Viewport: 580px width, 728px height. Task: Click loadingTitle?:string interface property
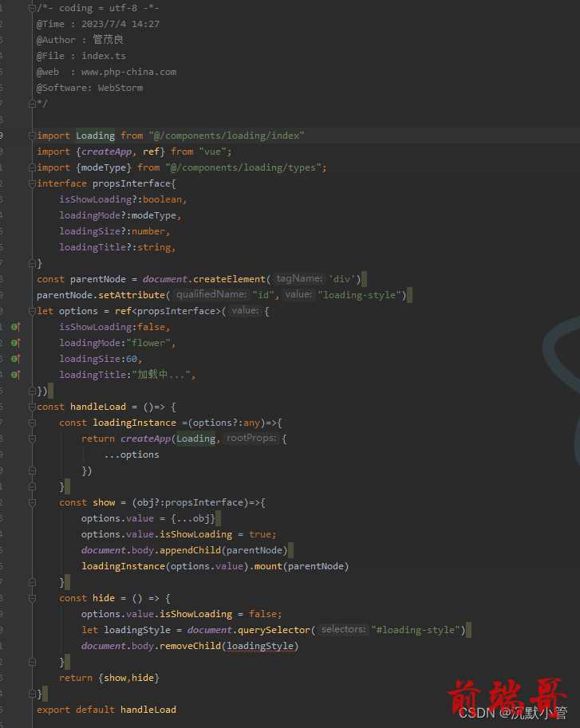tap(117, 247)
